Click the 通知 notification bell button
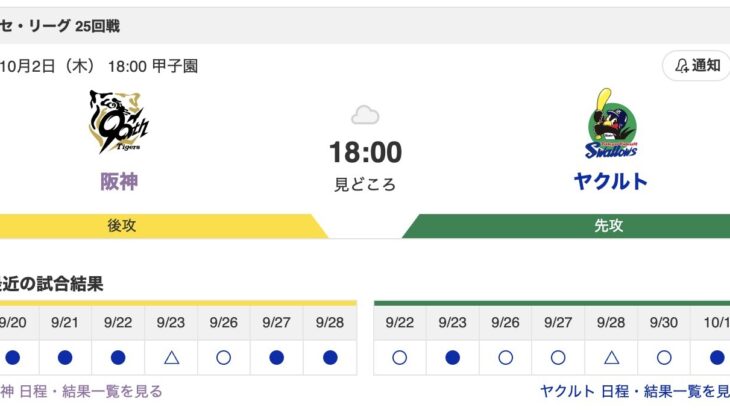 (697, 66)
